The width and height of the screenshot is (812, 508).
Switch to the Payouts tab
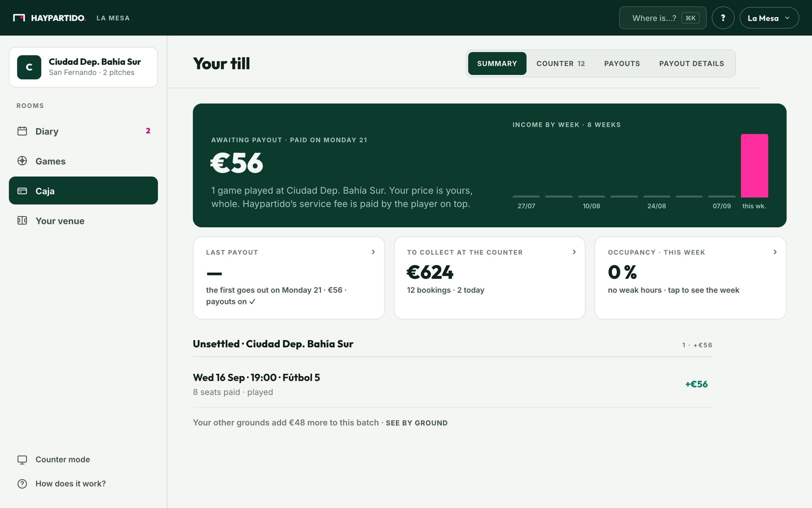tap(622, 63)
